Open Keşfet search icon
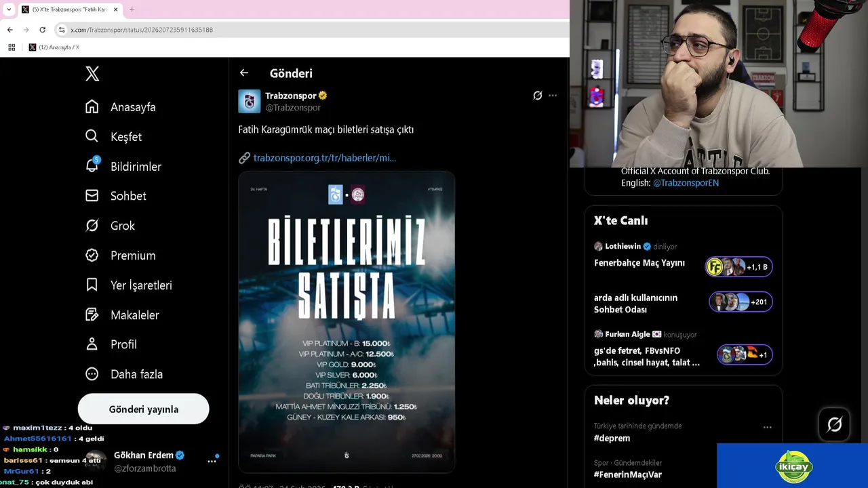Image resolution: width=868 pixels, height=488 pixels. (92, 136)
